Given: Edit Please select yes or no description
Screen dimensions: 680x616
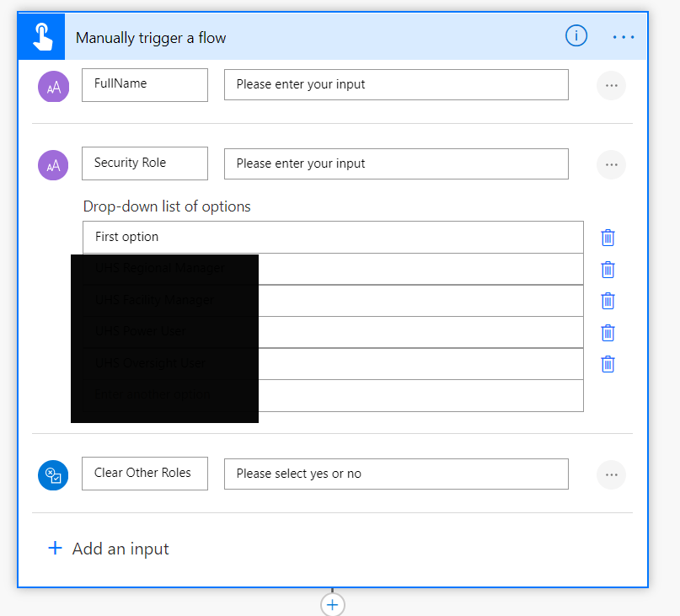Looking at the screenshot, I should point(396,474).
